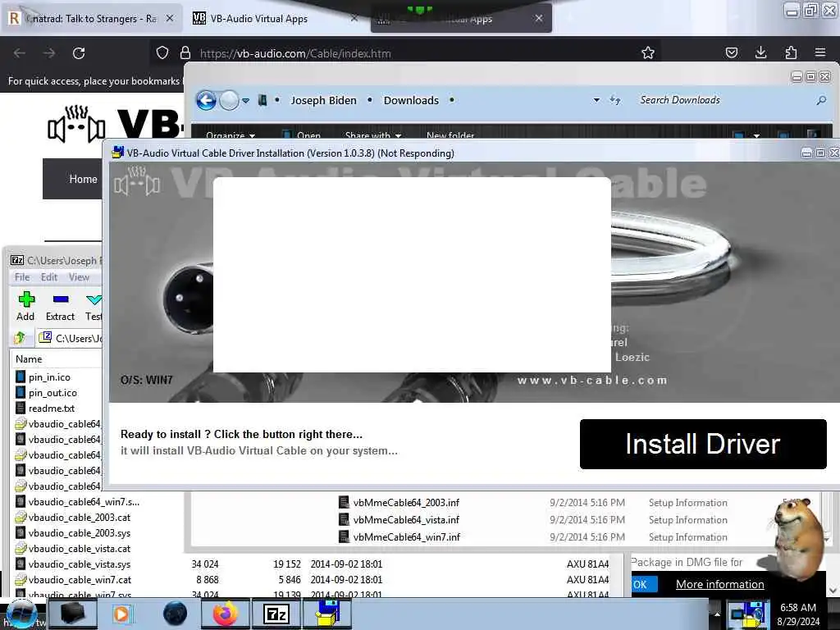The height and width of the screenshot is (630, 840).
Task: Open Firefox from the taskbar
Action: point(226,614)
